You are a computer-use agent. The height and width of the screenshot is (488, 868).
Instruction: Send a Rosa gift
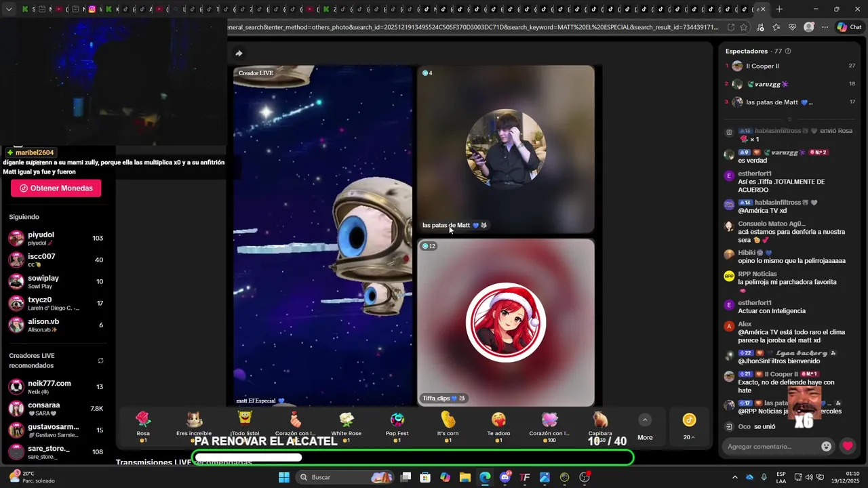click(x=143, y=426)
